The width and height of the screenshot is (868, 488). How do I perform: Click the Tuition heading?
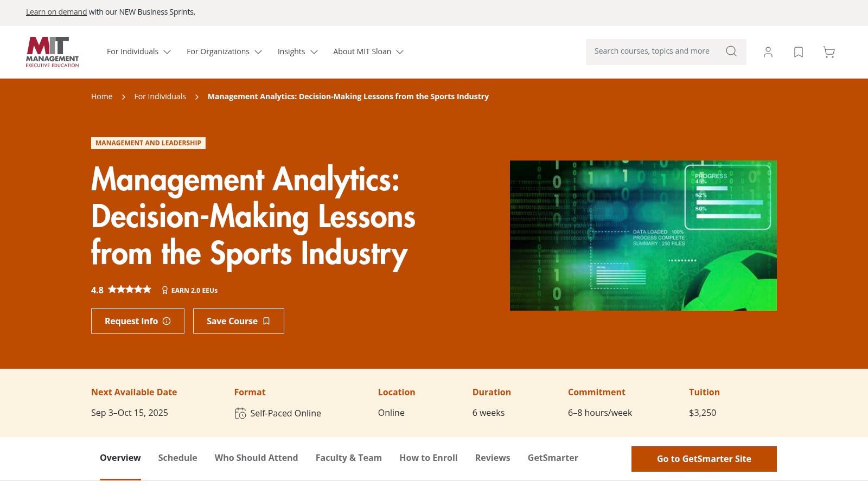(704, 392)
